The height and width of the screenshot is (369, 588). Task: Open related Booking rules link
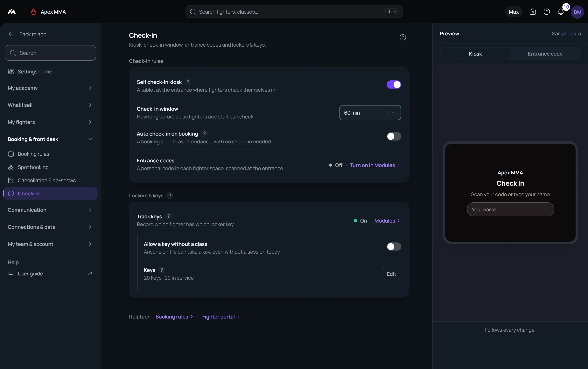point(174,317)
